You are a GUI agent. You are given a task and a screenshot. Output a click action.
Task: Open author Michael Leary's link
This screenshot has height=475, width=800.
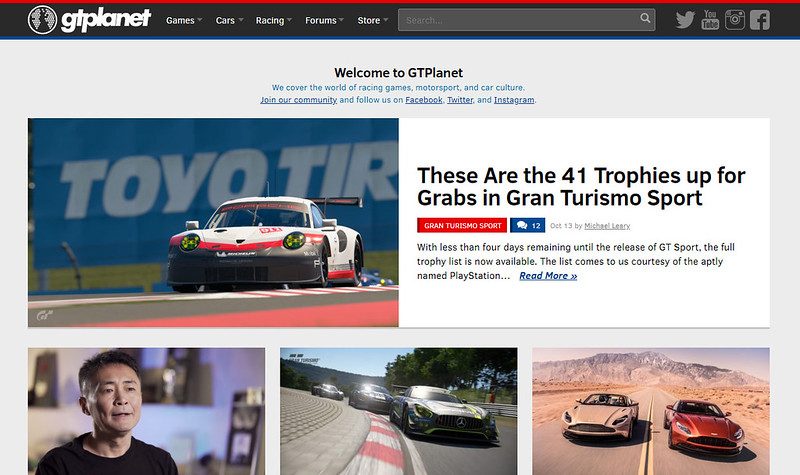click(x=607, y=226)
